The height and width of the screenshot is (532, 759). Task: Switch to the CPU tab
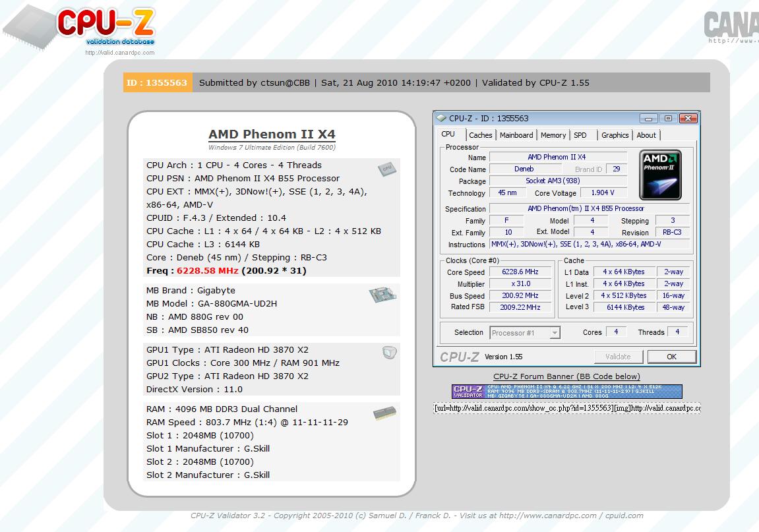click(448, 134)
